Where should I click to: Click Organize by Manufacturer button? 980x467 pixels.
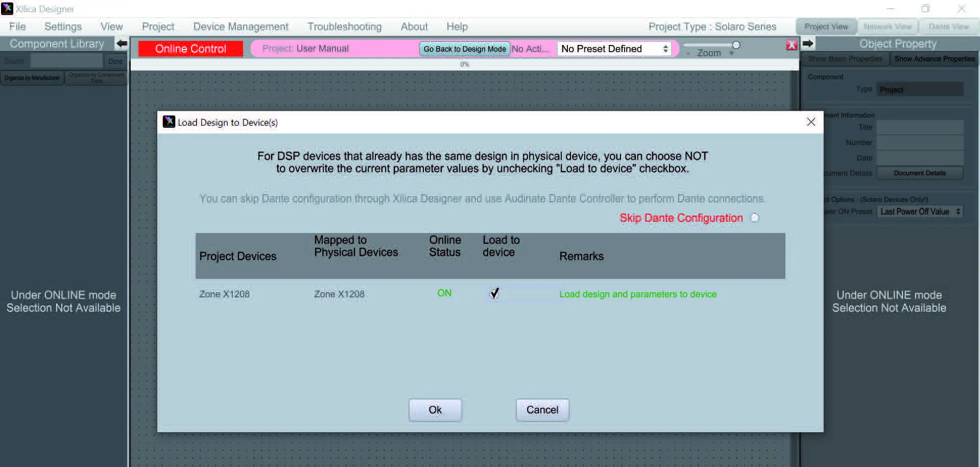pos(32,78)
